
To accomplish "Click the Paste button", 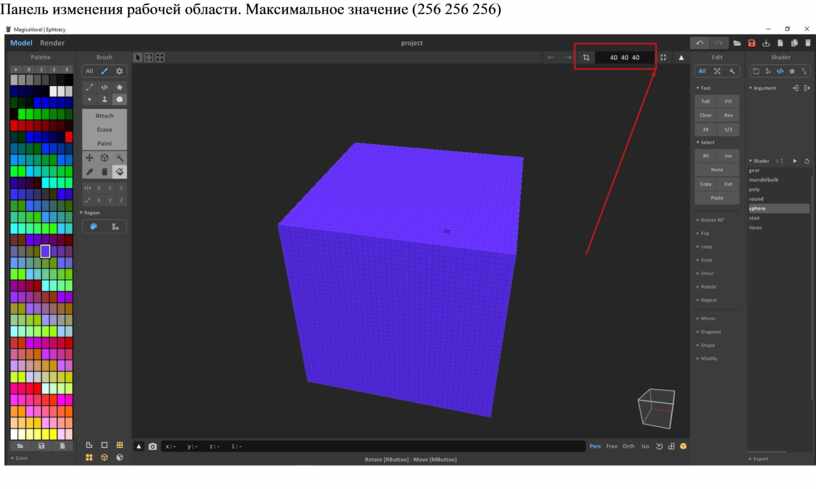I will (717, 198).
